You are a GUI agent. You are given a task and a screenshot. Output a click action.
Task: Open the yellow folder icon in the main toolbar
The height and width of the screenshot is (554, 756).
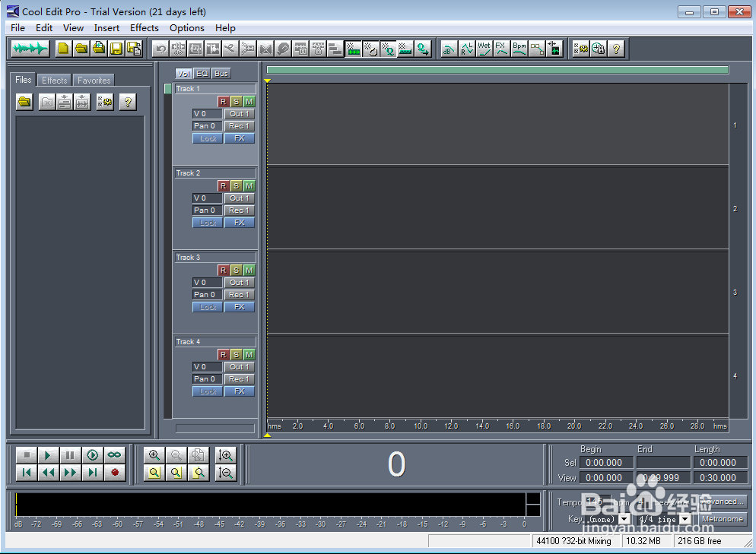click(x=81, y=49)
